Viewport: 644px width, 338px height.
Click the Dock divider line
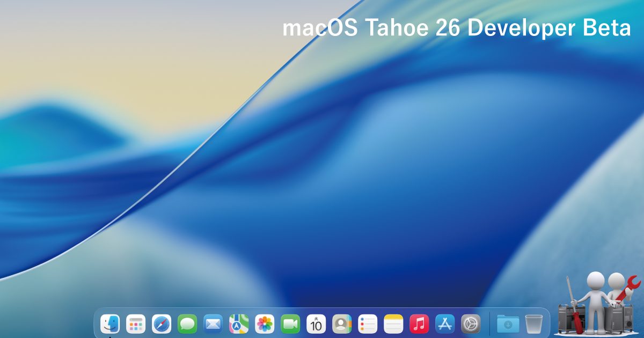pos(489,324)
